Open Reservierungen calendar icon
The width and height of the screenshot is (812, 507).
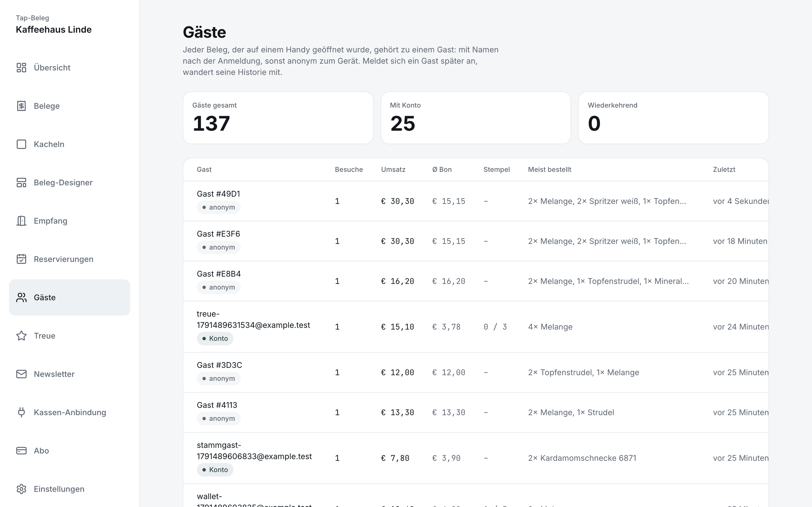(x=21, y=259)
